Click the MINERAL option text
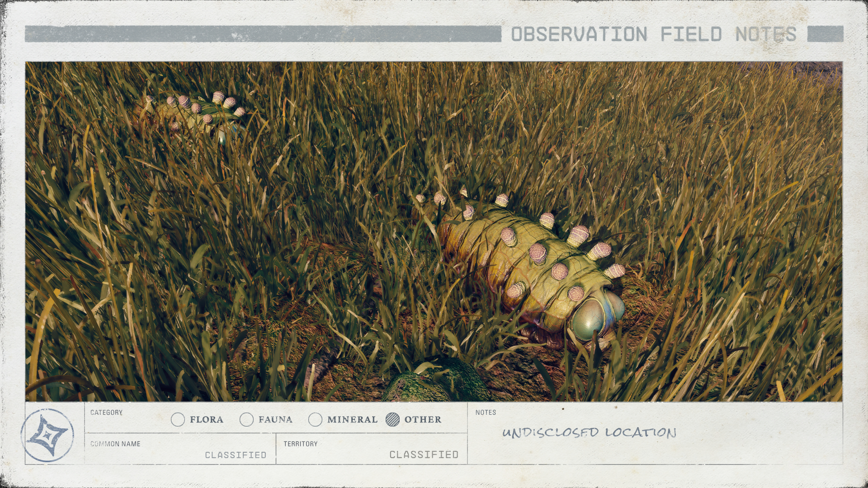The image size is (868, 488). [x=352, y=419]
